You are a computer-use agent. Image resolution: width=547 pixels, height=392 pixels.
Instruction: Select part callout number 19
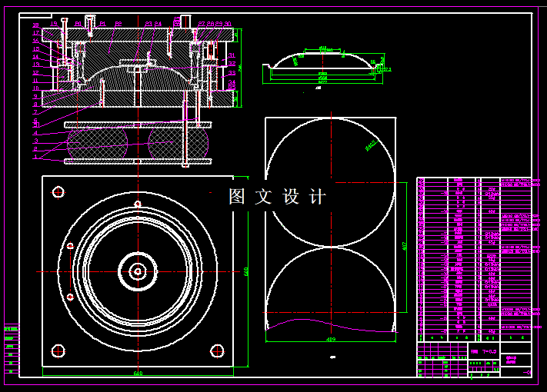point(54,24)
